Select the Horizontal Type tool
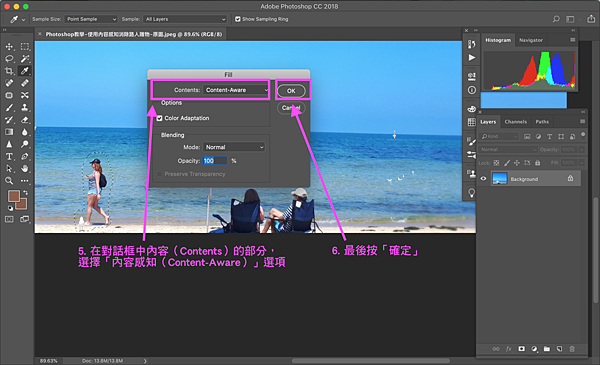This screenshot has width=600, height=365. pyautogui.click(x=9, y=156)
